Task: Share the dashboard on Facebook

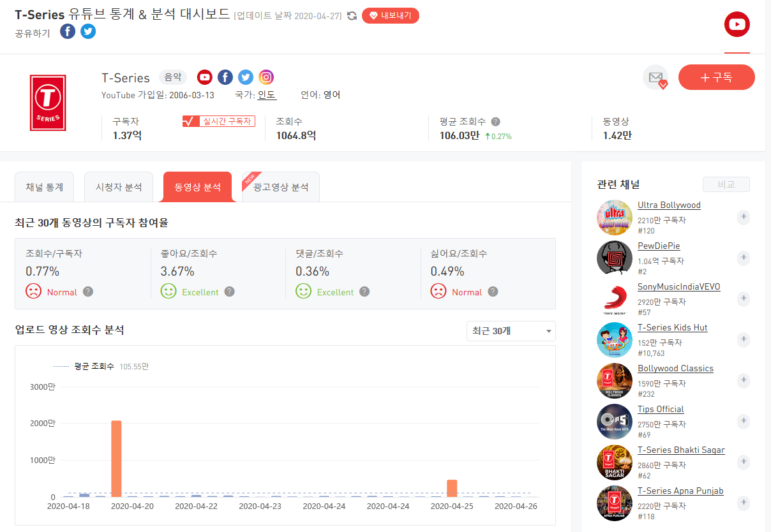Action: 68,31
